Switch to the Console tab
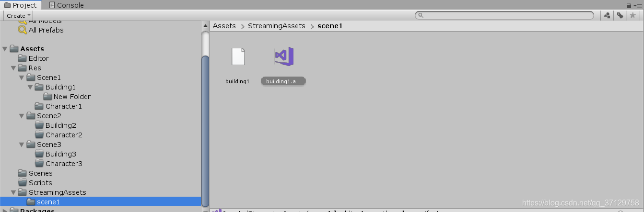The image size is (644, 212). pyautogui.click(x=66, y=5)
